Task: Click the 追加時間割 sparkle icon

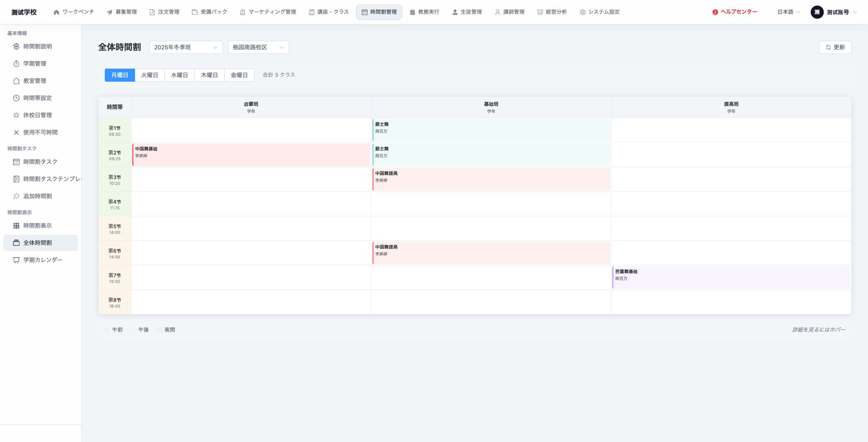Action: tap(16, 196)
